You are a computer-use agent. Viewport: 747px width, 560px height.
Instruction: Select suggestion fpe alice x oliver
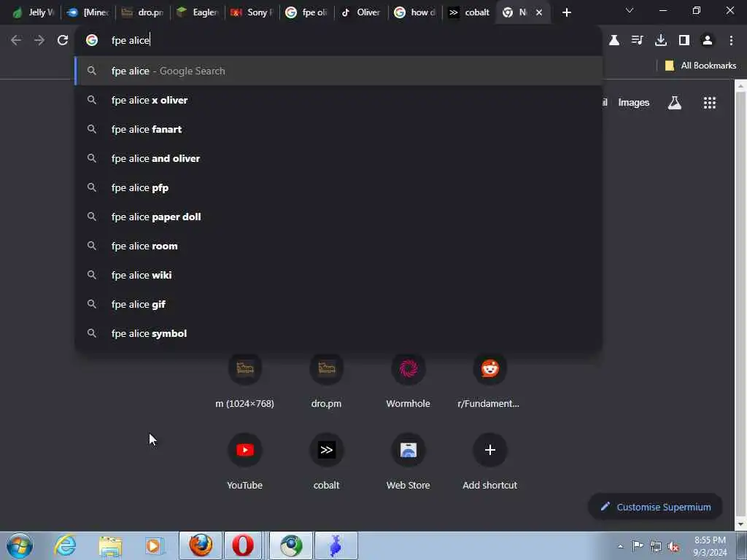[x=338, y=100]
